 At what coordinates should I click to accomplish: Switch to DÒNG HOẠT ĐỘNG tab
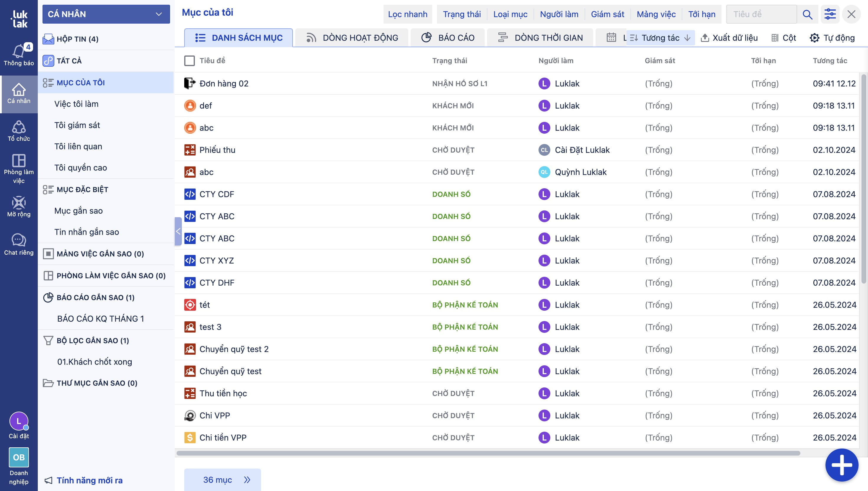352,38
